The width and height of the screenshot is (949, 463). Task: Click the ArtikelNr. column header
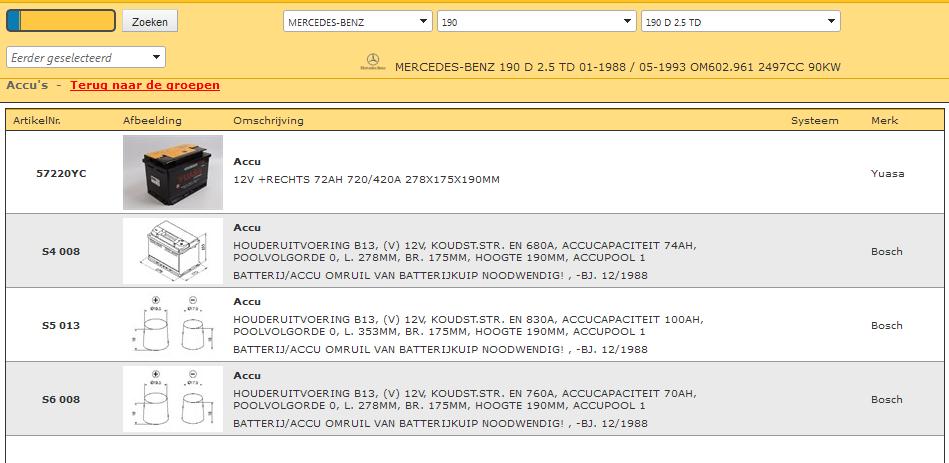pyautogui.click(x=37, y=120)
